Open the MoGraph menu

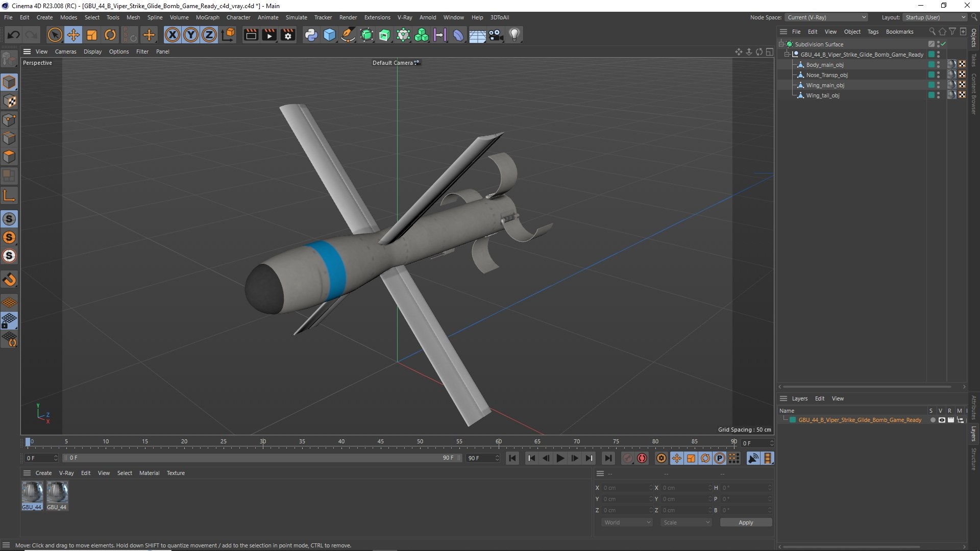pyautogui.click(x=207, y=17)
